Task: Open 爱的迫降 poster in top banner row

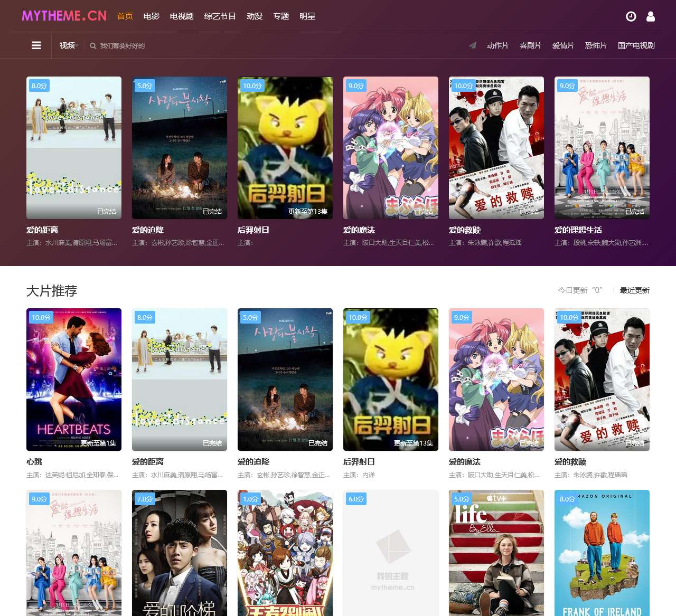Action: tap(180, 148)
